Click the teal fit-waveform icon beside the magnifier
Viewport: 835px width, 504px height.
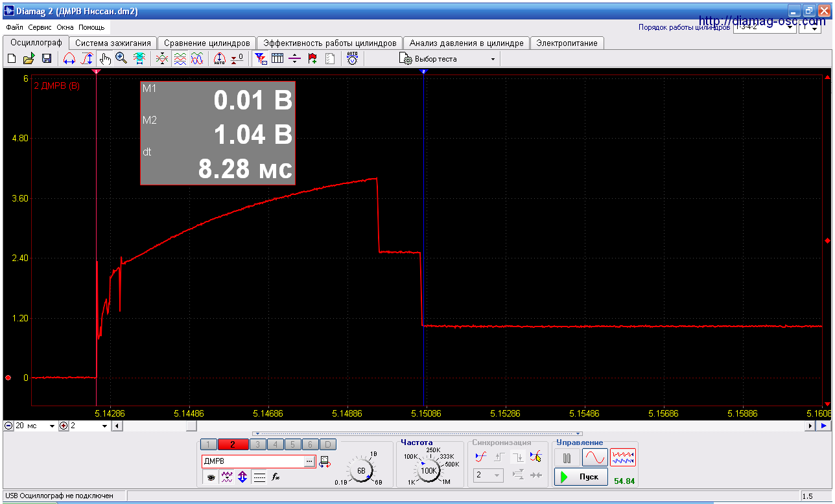pos(139,59)
